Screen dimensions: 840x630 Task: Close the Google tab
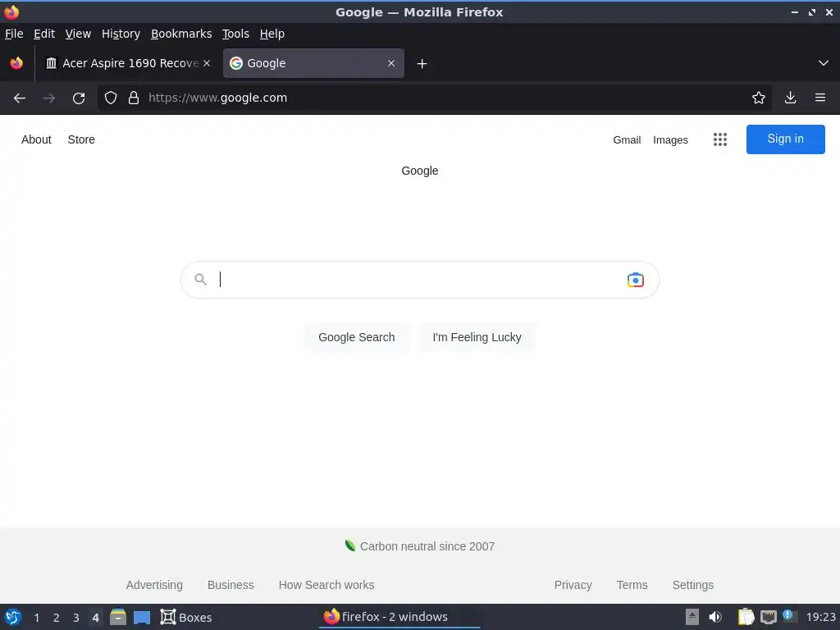[x=391, y=63]
